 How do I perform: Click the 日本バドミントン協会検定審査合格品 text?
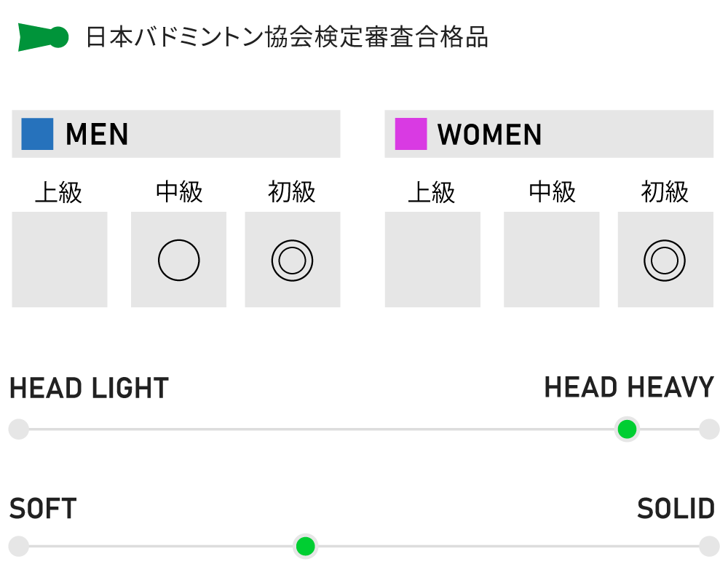[x=287, y=37]
